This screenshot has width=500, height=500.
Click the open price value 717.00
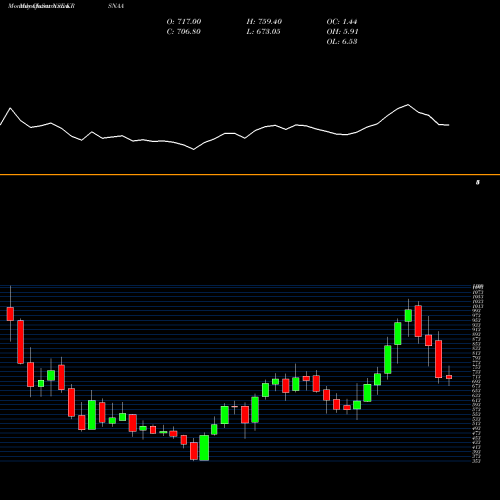pyautogui.click(x=184, y=22)
